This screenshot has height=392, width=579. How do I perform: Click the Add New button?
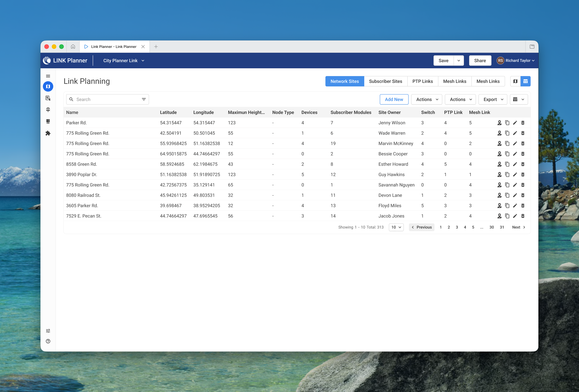coord(394,99)
